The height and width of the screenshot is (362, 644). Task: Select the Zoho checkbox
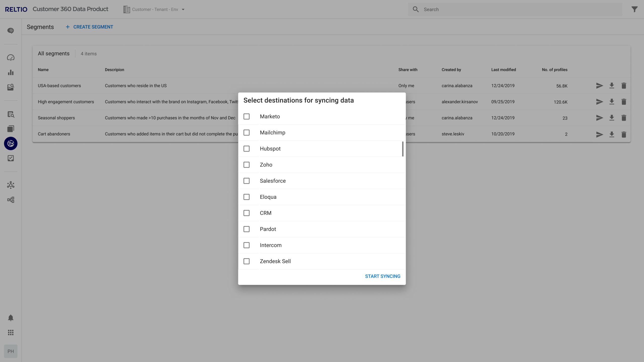247,165
